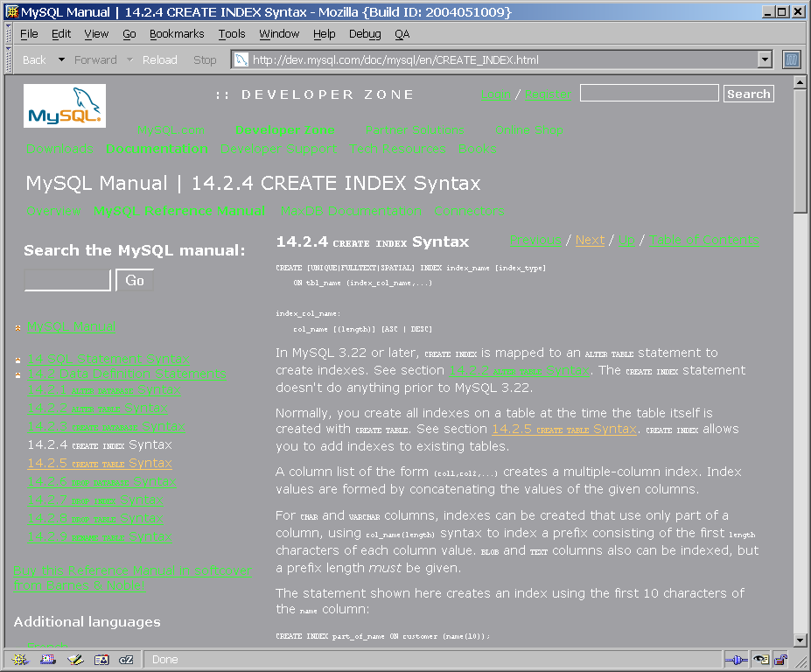The height and width of the screenshot is (672, 811).
Task: Open the cookie/privacy eye status icon
Action: pyautogui.click(x=760, y=659)
